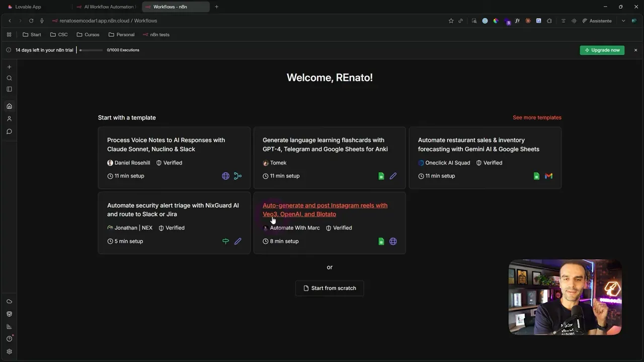Click the 1Password extension icon
The height and width of the screenshot is (362, 644).
pos(485,21)
